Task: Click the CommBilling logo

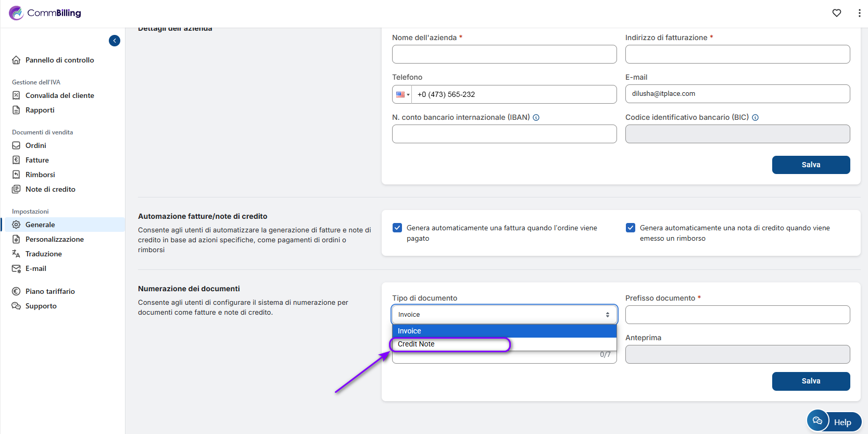Action: click(45, 13)
